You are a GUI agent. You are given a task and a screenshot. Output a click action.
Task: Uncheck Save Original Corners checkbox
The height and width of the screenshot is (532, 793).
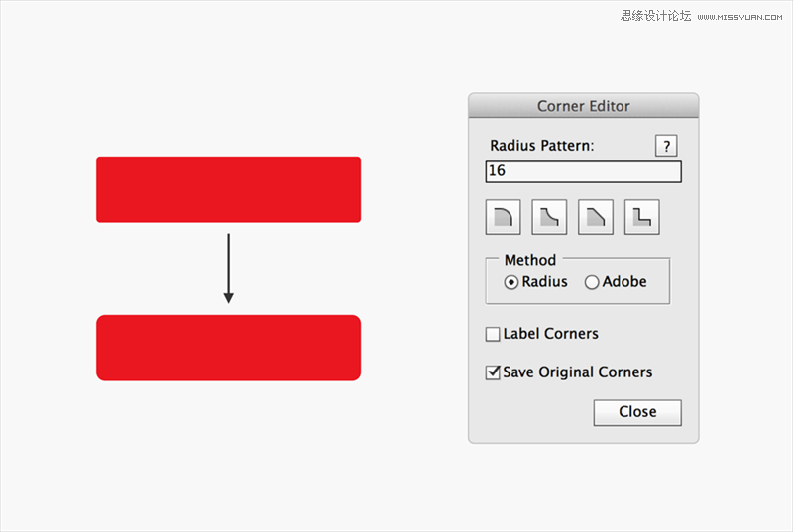(x=493, y=372)
